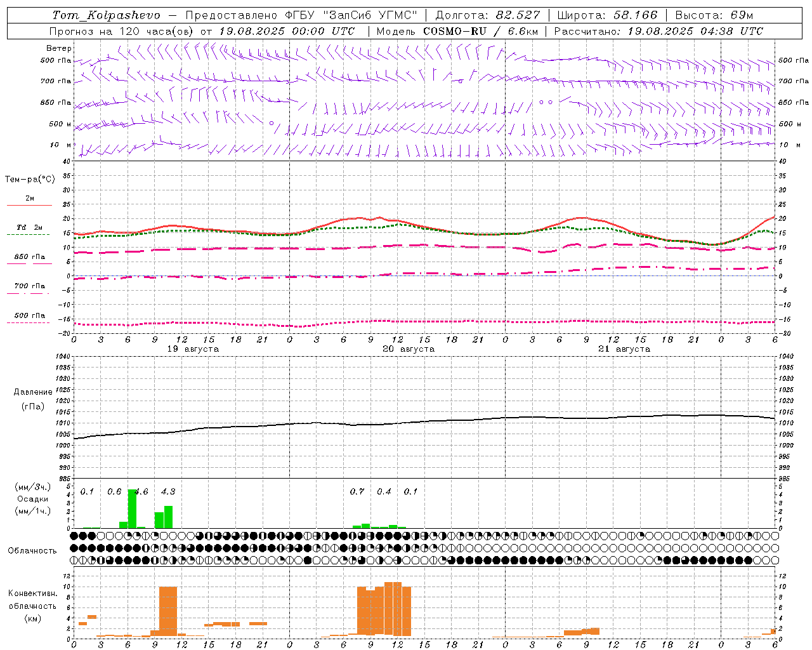Click the 'Высота: 69м' elevation text
Screen dimensions: 812x650
coord(714,15)
